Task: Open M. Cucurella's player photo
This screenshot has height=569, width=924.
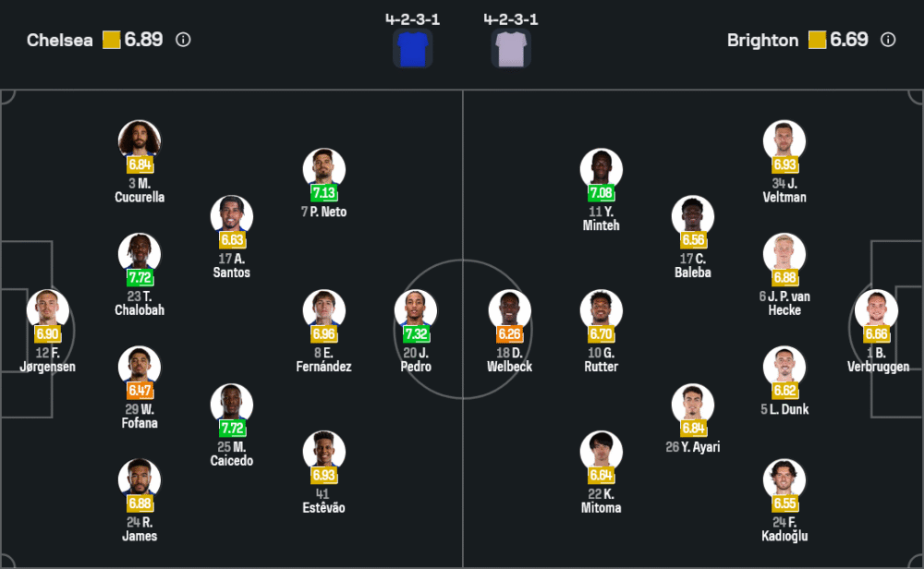Action: coord(140,139)
